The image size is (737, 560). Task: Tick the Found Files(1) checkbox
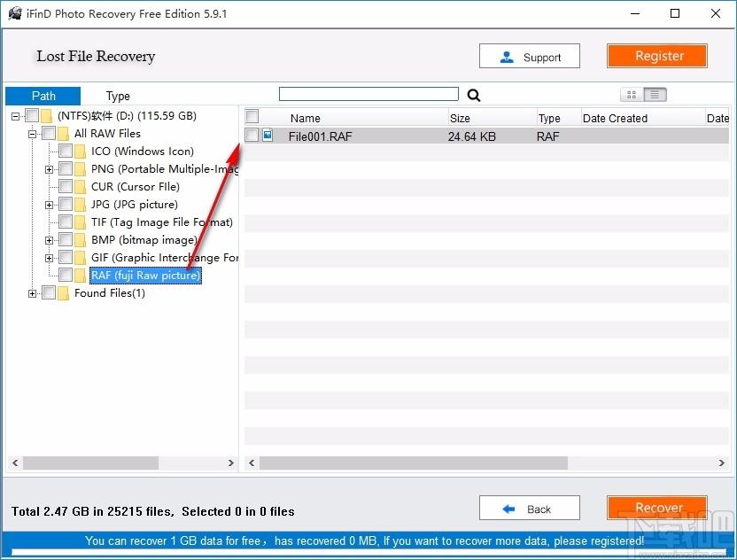tap(49, 293)
